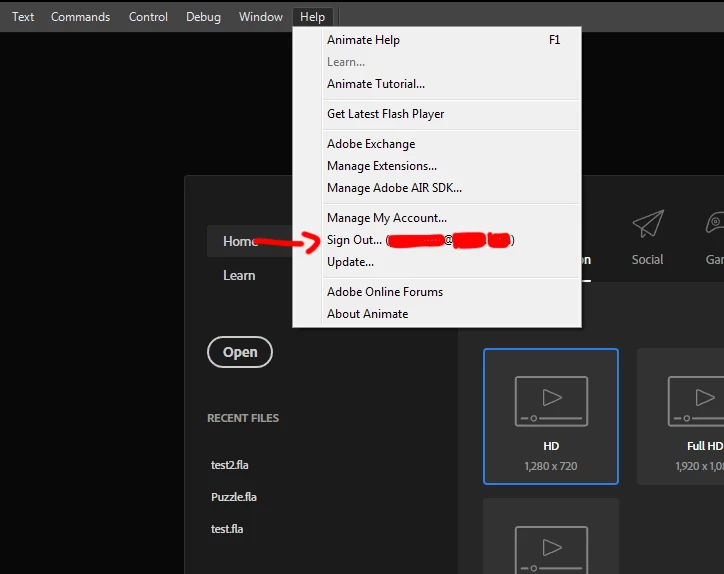
Task: Open the Control menu
Action: point(148,17)
